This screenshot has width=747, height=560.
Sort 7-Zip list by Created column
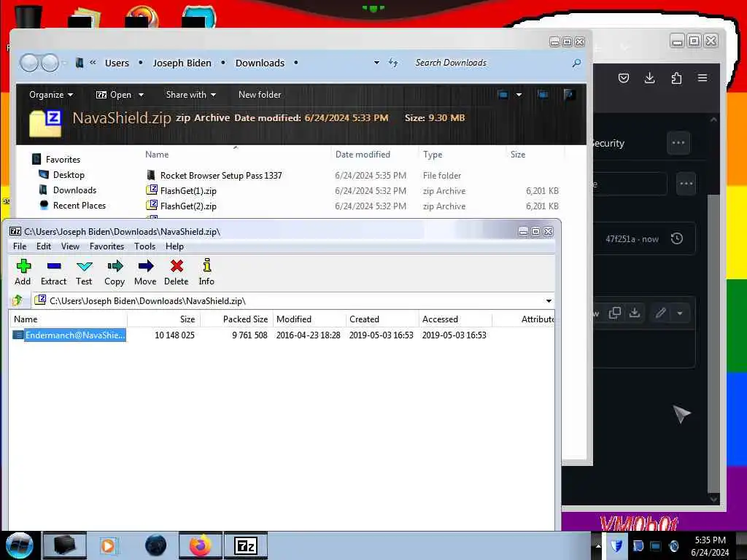(x=382, y=319)
